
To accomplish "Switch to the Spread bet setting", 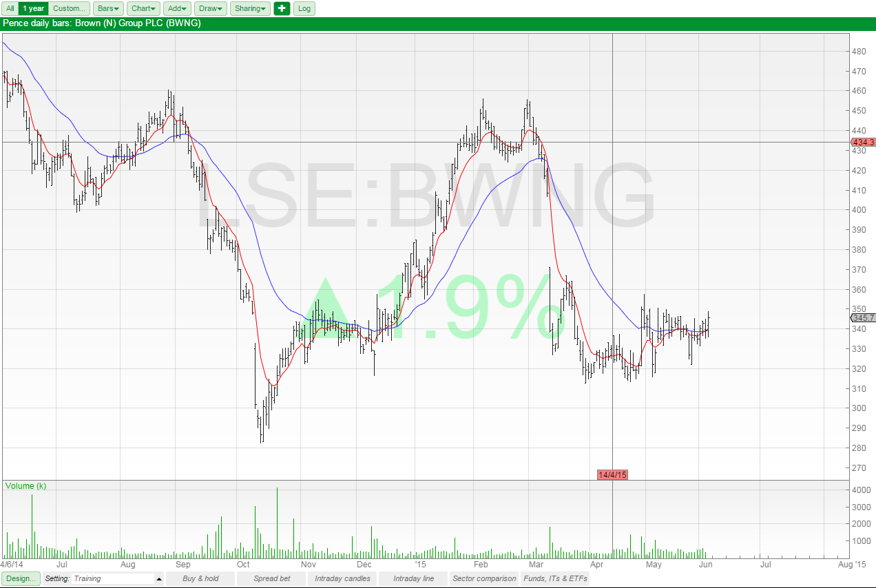I will 271,578.
